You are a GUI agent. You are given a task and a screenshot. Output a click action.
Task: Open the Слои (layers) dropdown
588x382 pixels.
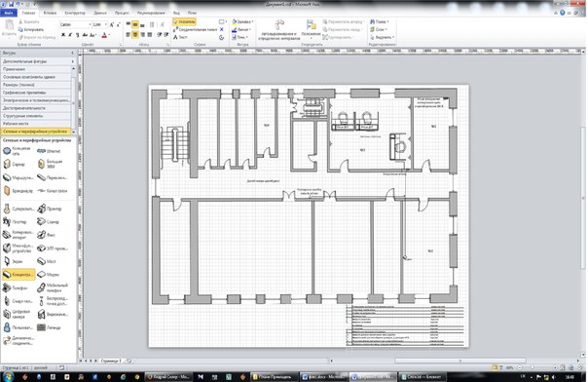coord(379,29)
